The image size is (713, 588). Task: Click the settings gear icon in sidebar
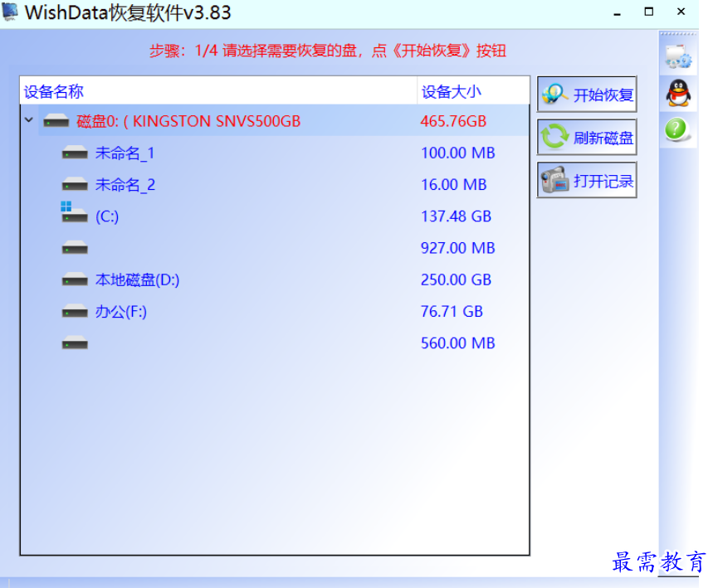click(x=678, y=55)
